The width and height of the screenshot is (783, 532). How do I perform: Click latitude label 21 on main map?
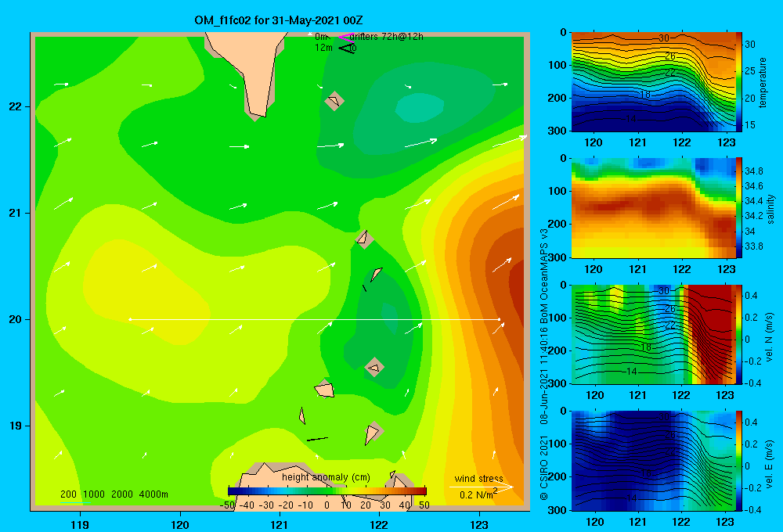16,213
